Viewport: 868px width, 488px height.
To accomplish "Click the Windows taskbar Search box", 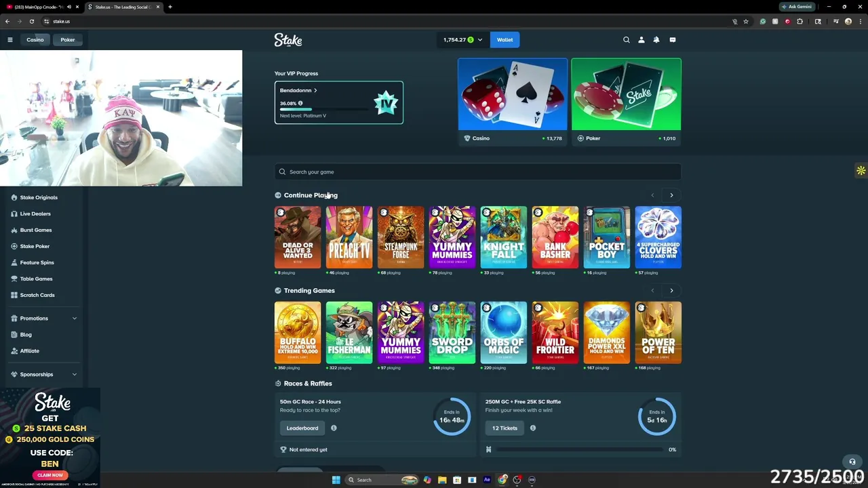I will [381, 480].
